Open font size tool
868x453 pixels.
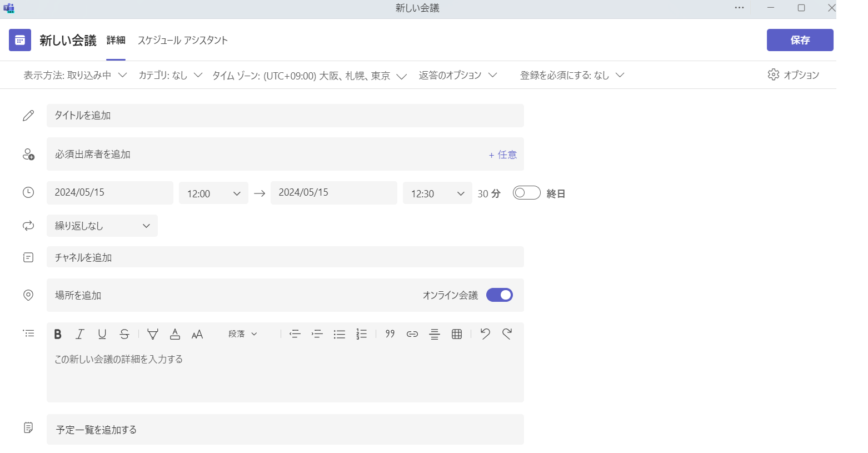(x=197, y=334)
